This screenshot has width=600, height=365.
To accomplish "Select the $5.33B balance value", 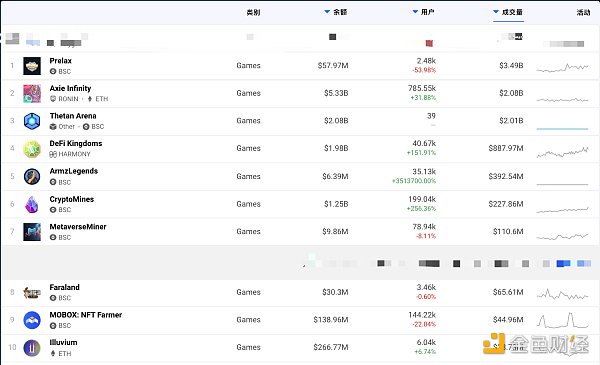I will (x=336, y=93).
